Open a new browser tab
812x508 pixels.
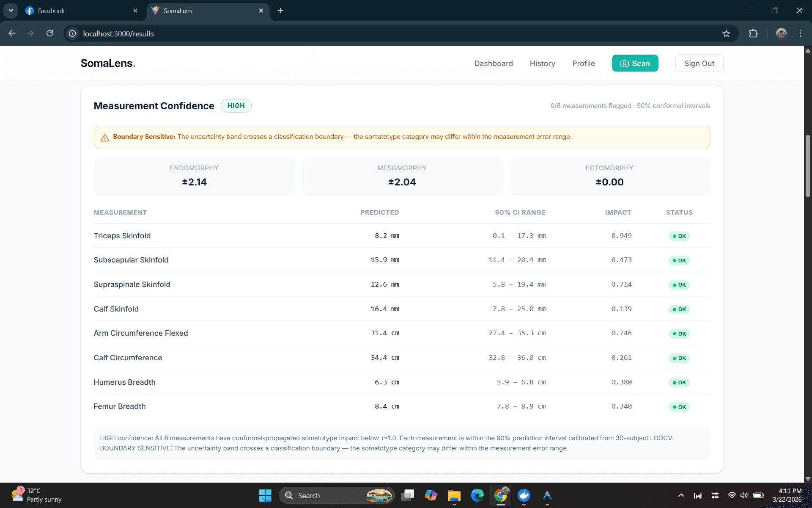coord(280,11)
